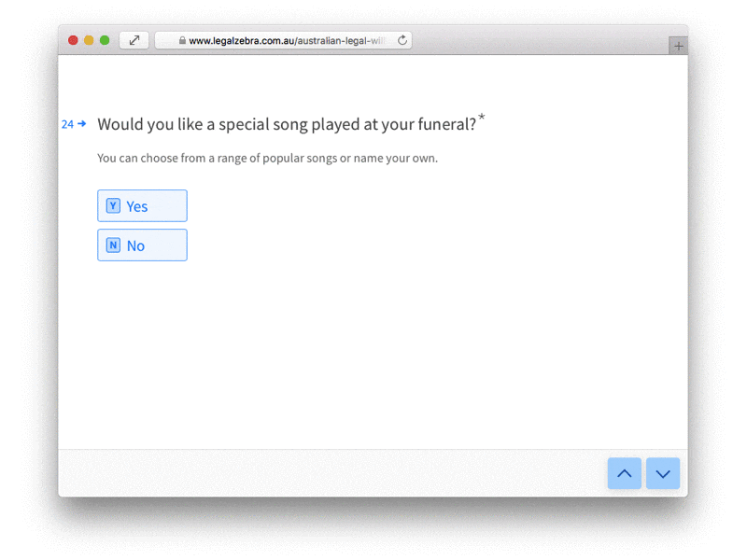
Task: Click the question number 24 label
Action: pos(67,124)
